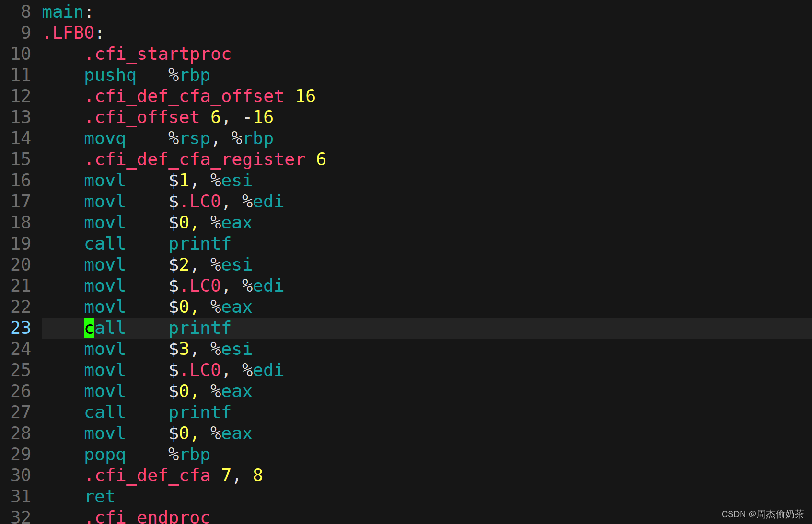Click the call instruction on line 27
812x524 pixels.
pos(105,412)
